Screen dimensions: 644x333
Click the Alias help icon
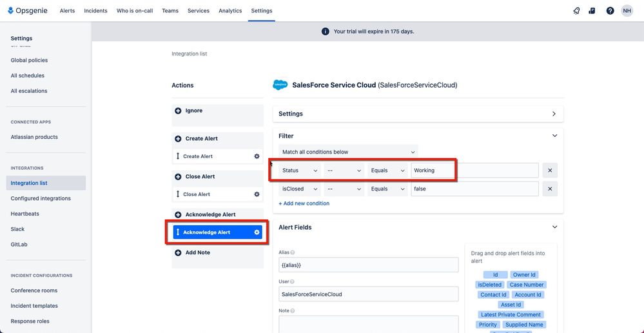[x=293, y=252]
